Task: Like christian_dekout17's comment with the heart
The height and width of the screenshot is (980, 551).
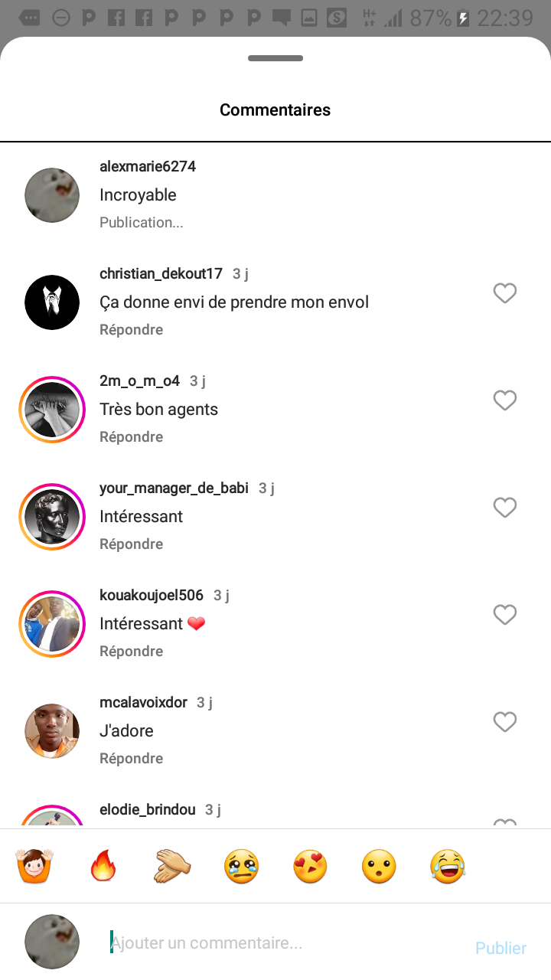Action: point(504,293)
